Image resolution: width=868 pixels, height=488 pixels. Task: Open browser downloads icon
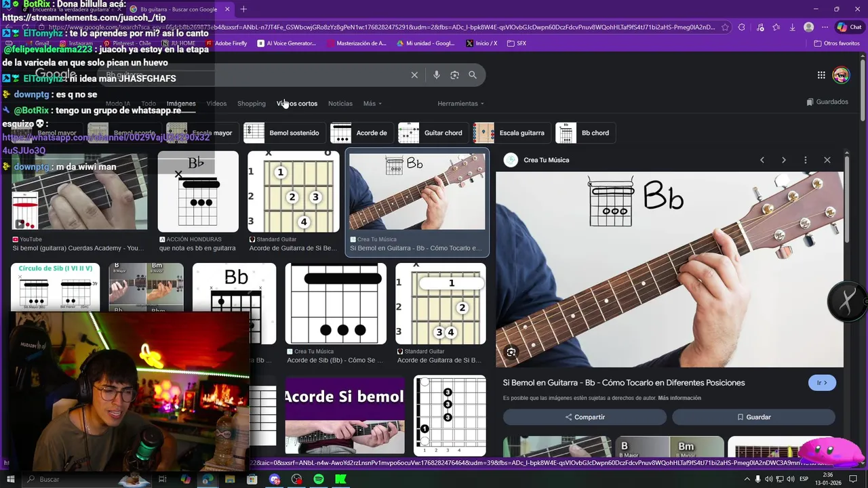click(792, 27)
